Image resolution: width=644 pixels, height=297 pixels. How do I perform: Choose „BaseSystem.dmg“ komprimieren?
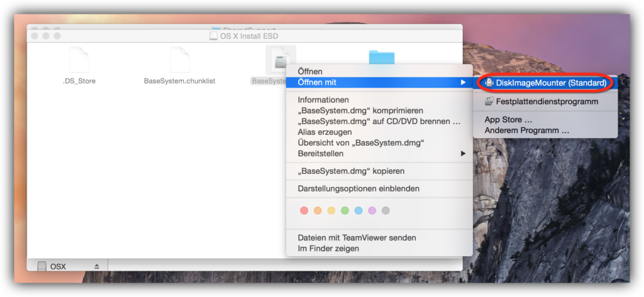(x=379, y=111)
